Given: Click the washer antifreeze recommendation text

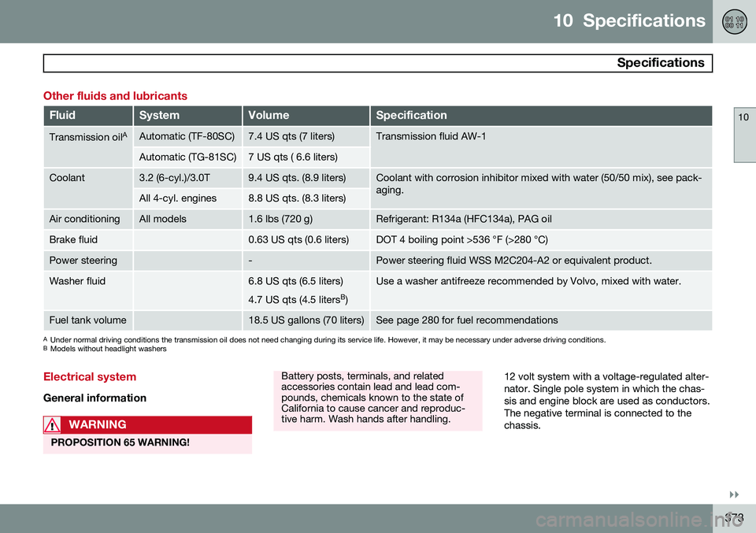Looking at the screenshot, I should 528,281.
